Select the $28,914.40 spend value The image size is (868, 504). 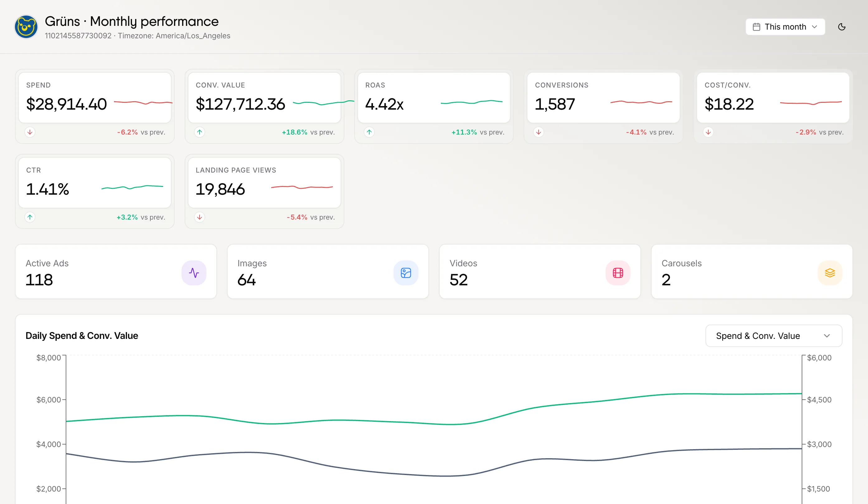click(x=67, y=104)
